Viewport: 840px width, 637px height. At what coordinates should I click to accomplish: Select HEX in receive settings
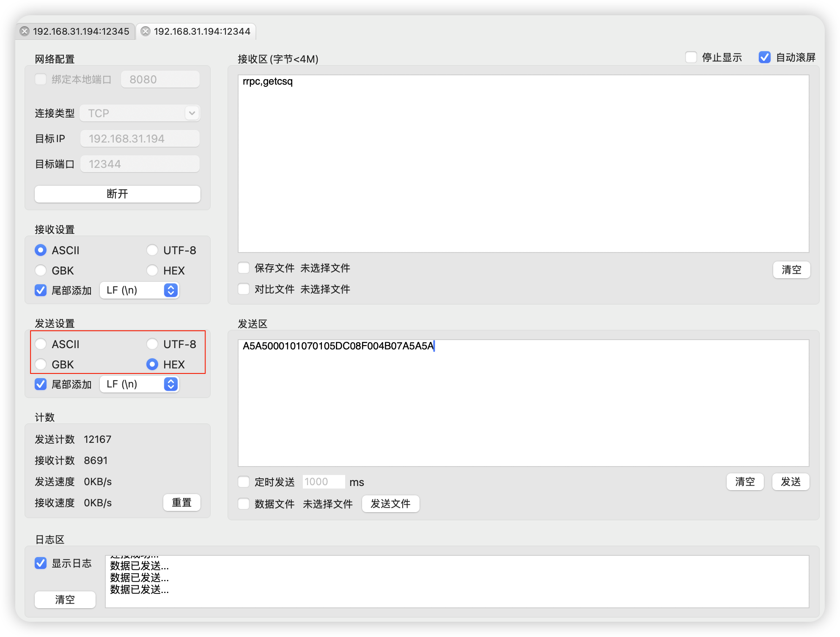click(x=152, y=270)
